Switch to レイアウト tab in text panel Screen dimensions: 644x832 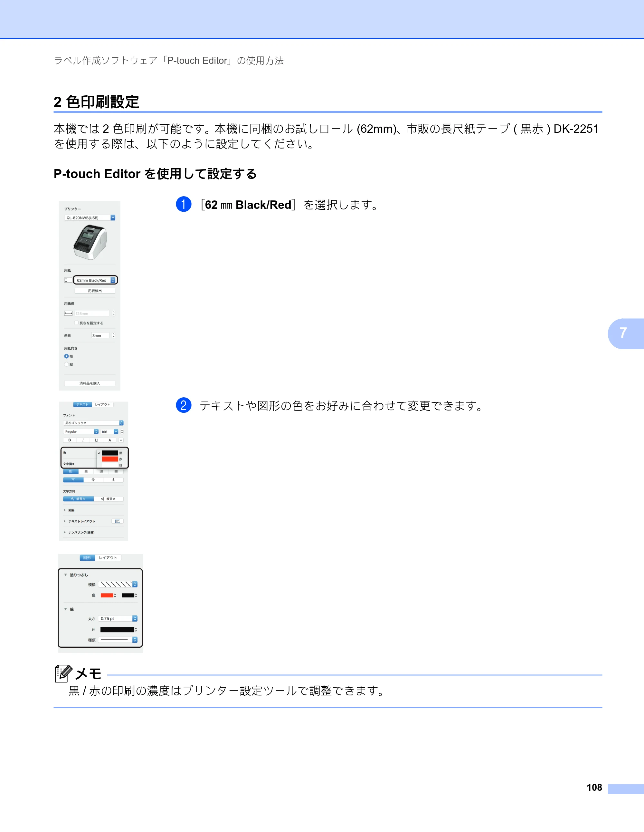click(x=102, y=405)
